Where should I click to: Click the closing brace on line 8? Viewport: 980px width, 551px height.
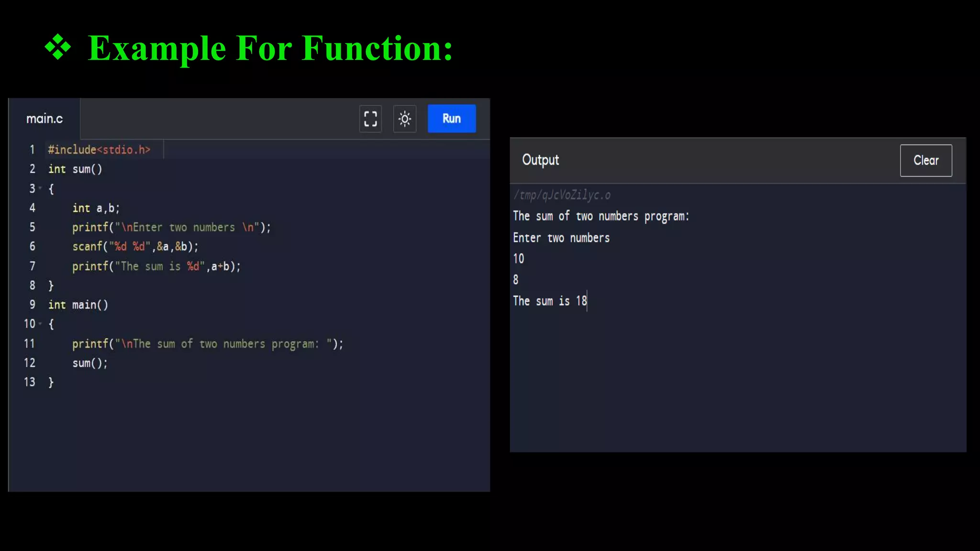pyautogui.click(x=51, y=286)
